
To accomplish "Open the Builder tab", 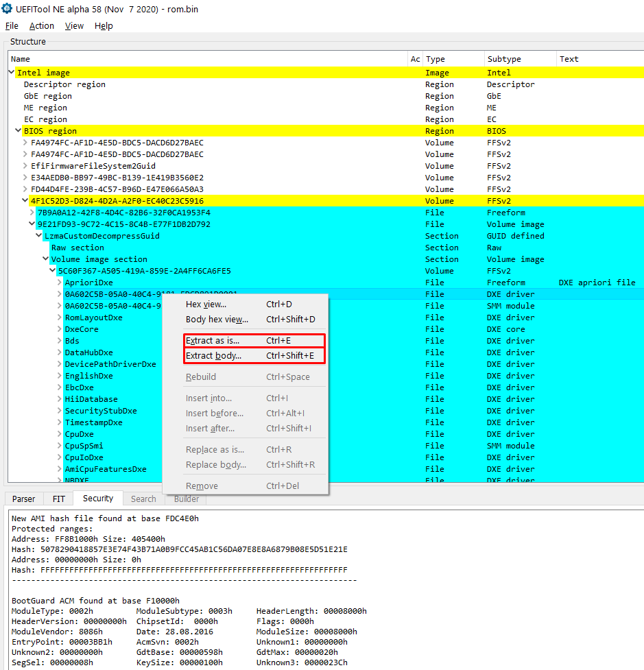I will click(x=187, y=499).
